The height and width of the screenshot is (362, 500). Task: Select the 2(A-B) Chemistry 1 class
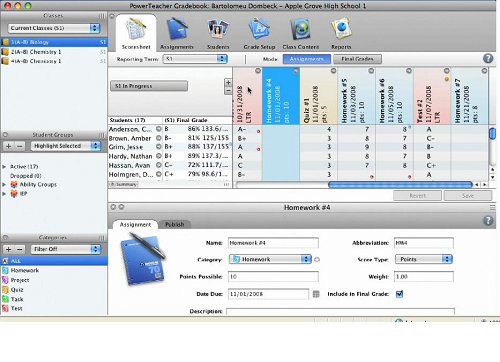pos(54,52)
